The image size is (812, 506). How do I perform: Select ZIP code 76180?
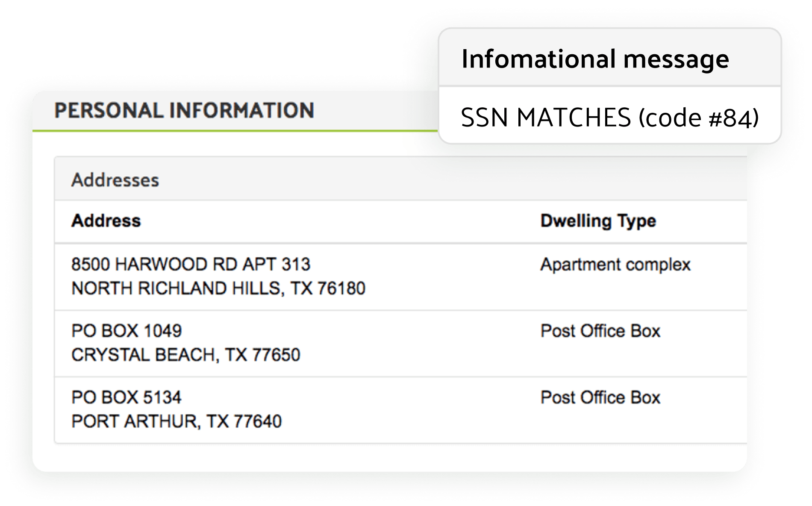341,288
